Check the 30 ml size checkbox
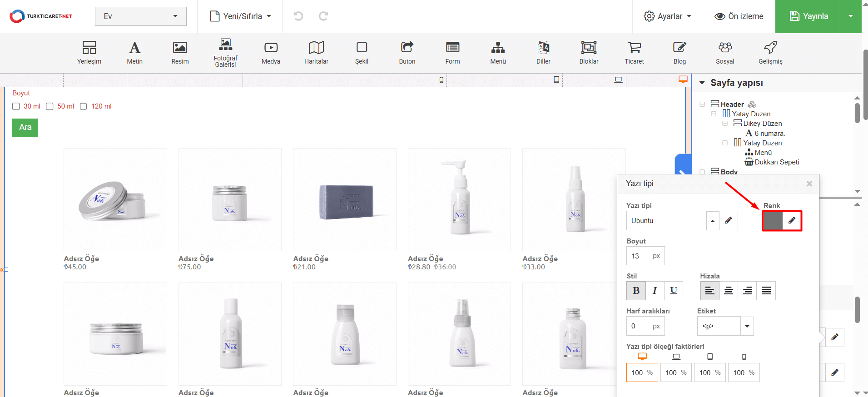 16,106
